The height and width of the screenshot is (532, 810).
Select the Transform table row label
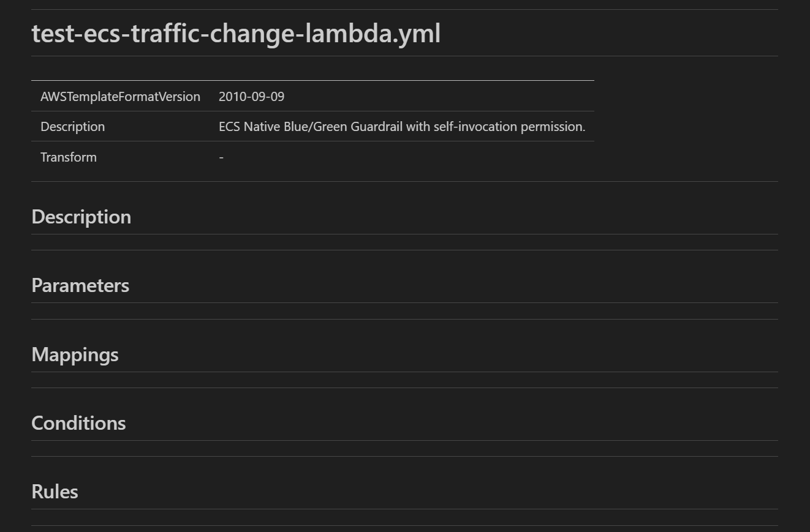69,157
